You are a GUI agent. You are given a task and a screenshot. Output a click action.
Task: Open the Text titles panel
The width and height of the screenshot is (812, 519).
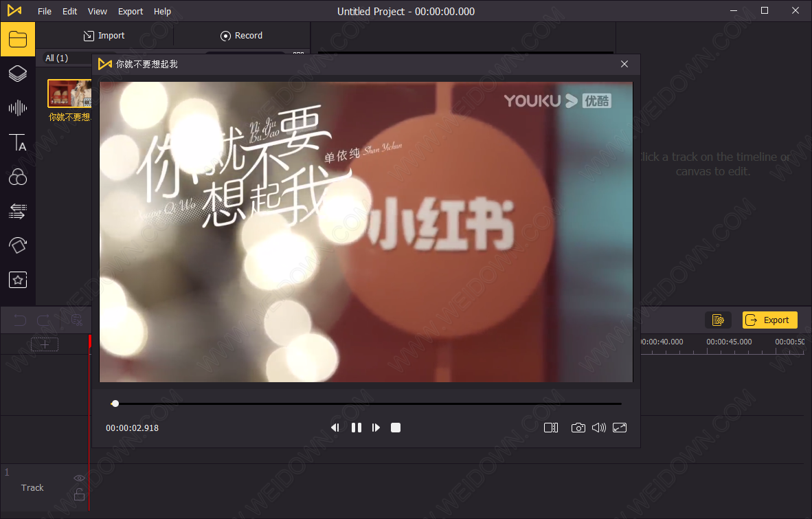point(18,142)
